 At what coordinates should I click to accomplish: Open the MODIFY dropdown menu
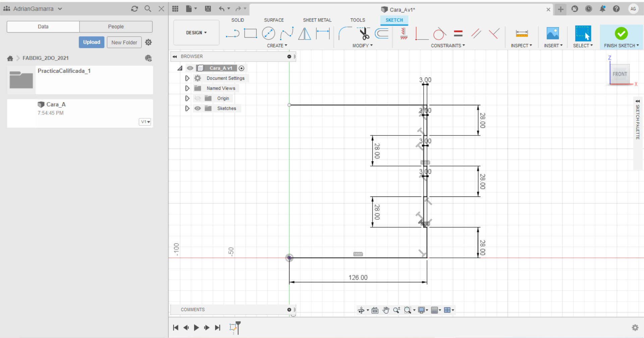[x=362, y=46]
